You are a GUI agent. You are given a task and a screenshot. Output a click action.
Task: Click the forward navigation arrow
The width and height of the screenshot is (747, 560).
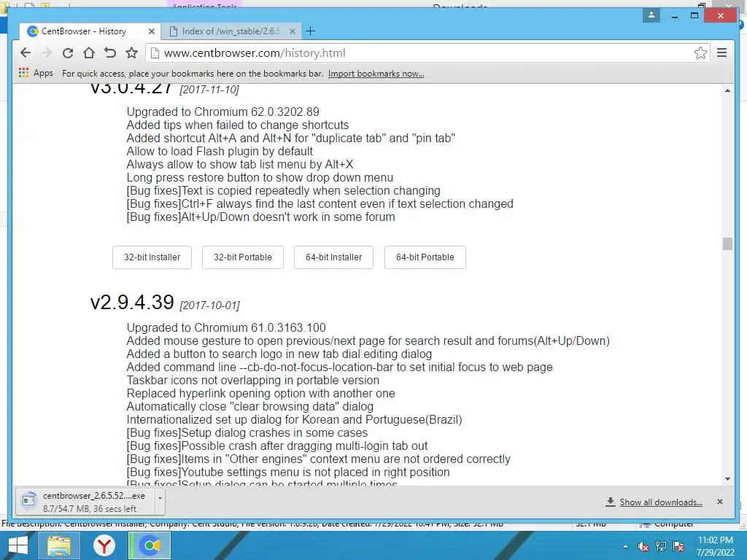pos(47,52)
